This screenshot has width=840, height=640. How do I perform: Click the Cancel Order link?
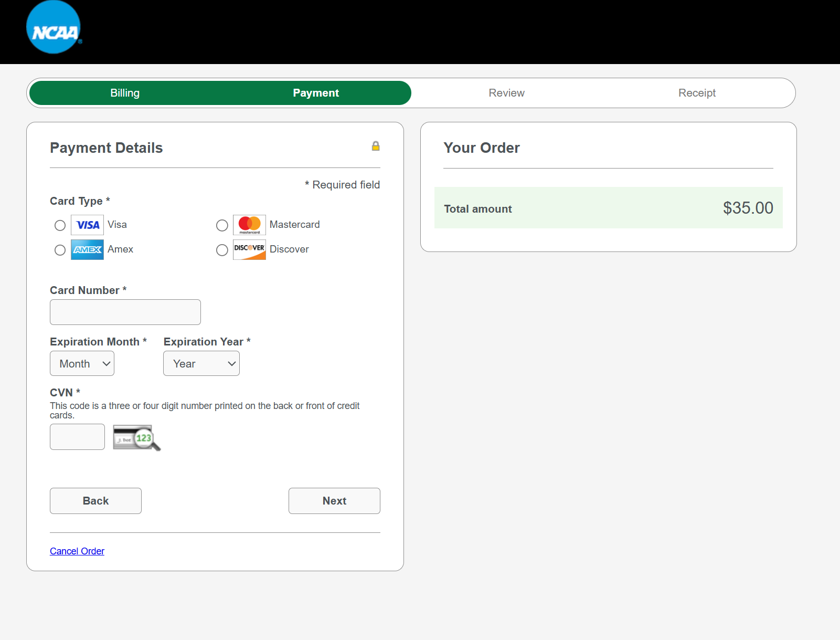click(x=77, y=551)
